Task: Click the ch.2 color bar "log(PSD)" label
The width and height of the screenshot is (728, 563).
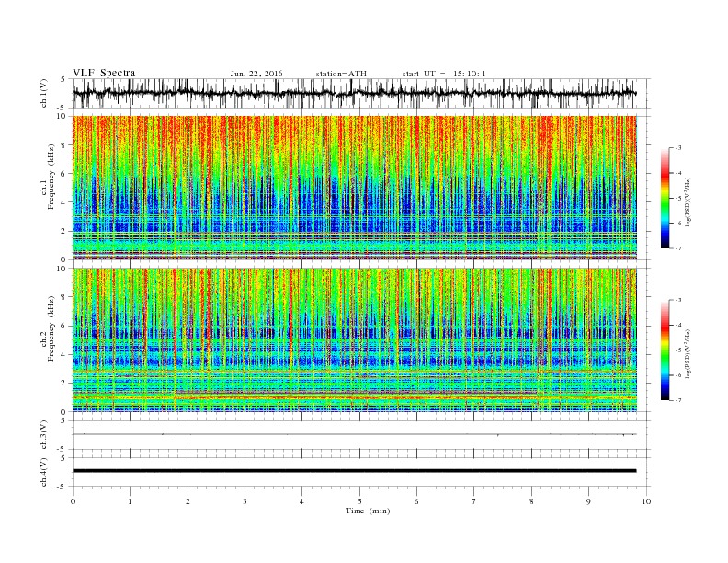Action: click(x=688, y=352)
